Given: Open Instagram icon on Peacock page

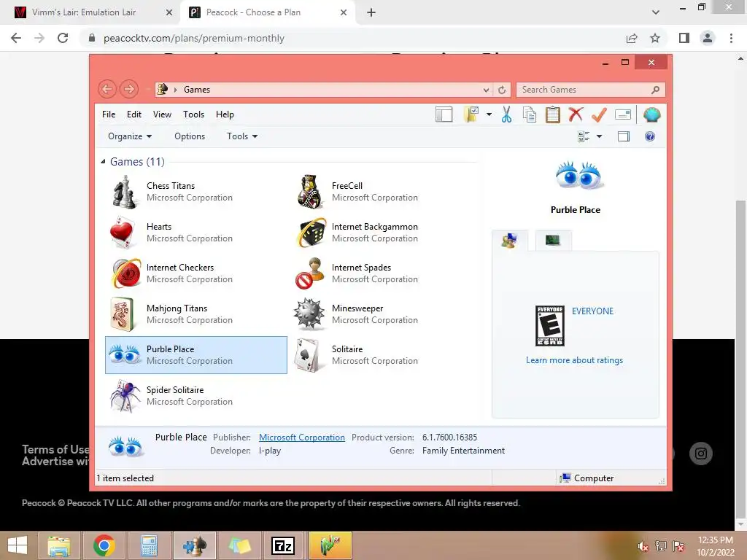Looking at the screenshot, I should 701,454.
